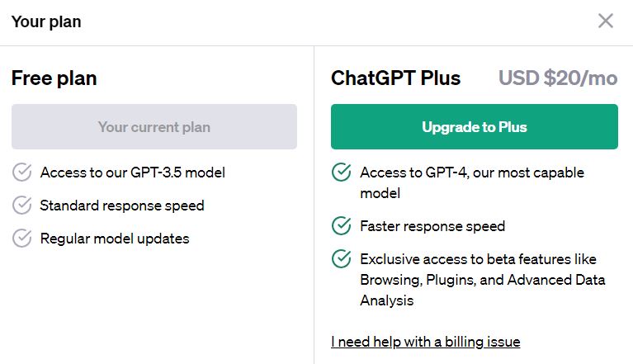Viewport: 633px width, 364px height.
Task: Open the billing issue help link
Action: 425,342
